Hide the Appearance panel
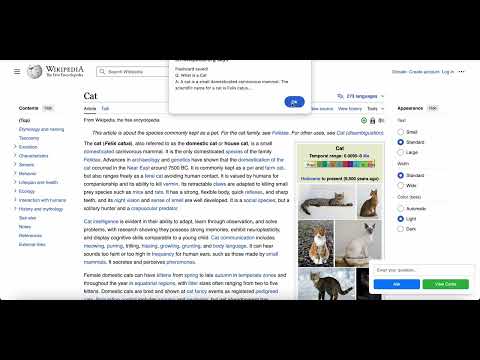This screenshot has width=480, height=360. tap(433, 108)
